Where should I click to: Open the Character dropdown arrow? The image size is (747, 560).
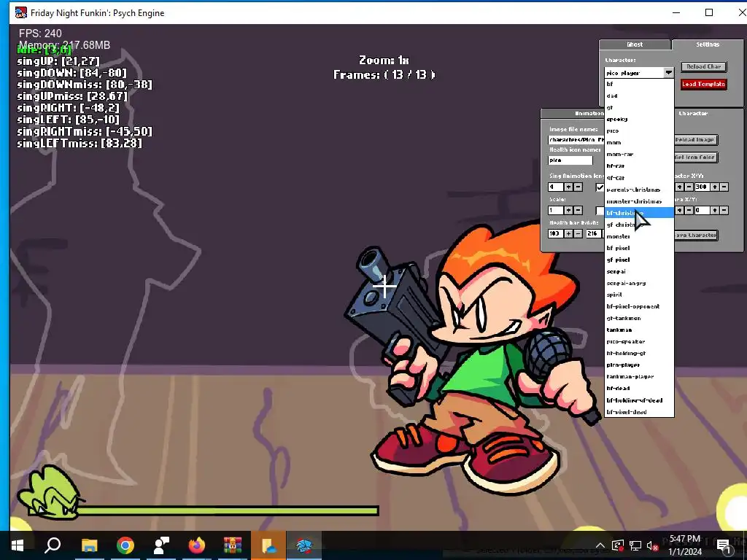click(669, 73)
